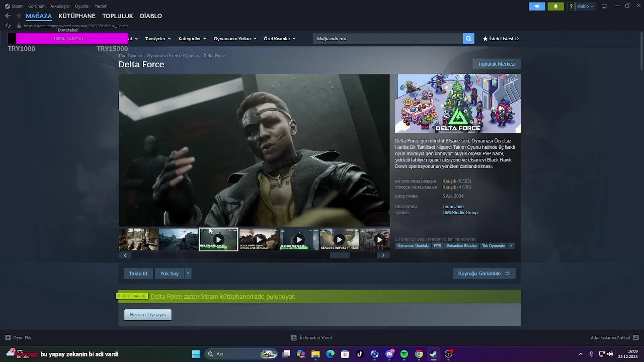
Task: Open Arkadaşlar ve Sohbet chat icon
Action: 636,338
